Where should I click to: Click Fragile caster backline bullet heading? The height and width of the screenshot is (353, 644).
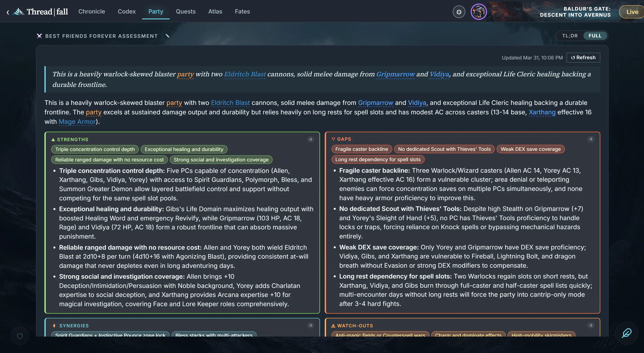(x=375, y=170)
